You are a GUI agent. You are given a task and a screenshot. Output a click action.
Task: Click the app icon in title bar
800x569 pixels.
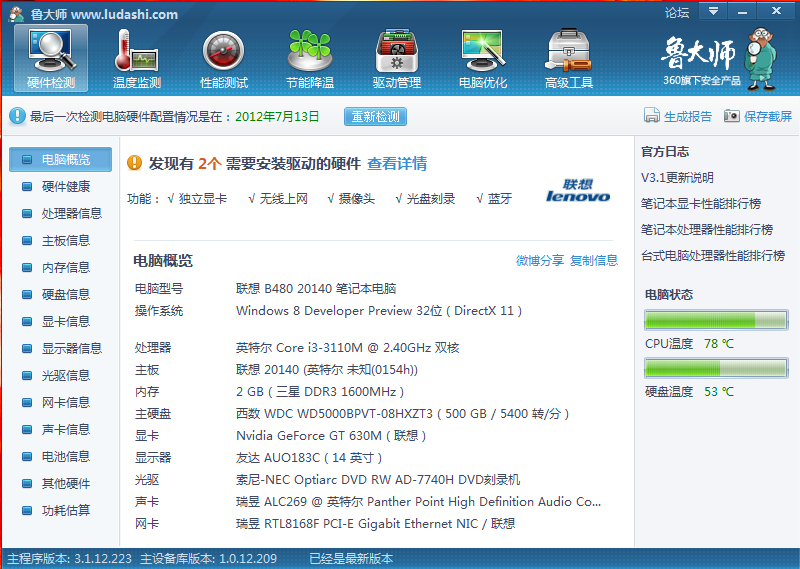(16, 14)
